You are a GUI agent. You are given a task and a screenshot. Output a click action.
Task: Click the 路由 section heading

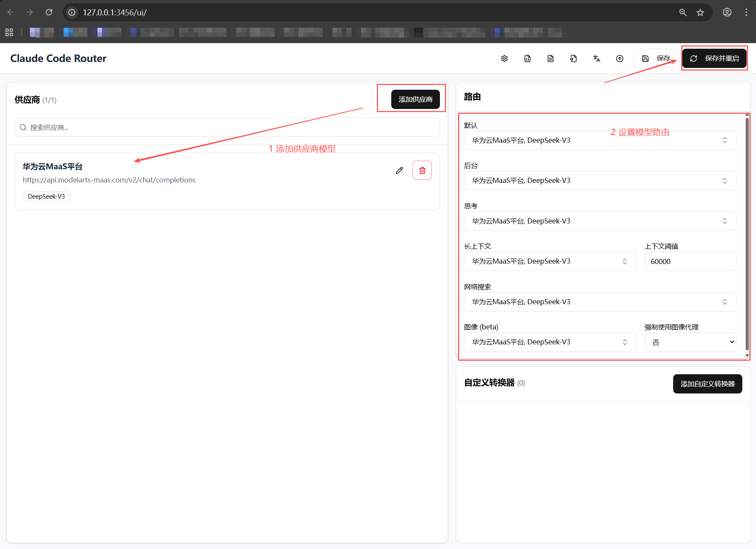pyautogui.click(x=472, y=97)
